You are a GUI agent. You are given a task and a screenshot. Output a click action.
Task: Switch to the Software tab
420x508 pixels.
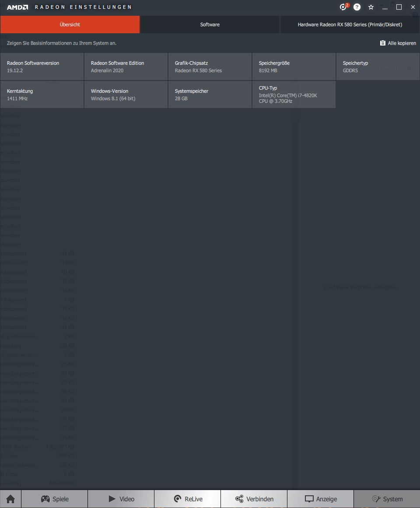click(210, 25)
